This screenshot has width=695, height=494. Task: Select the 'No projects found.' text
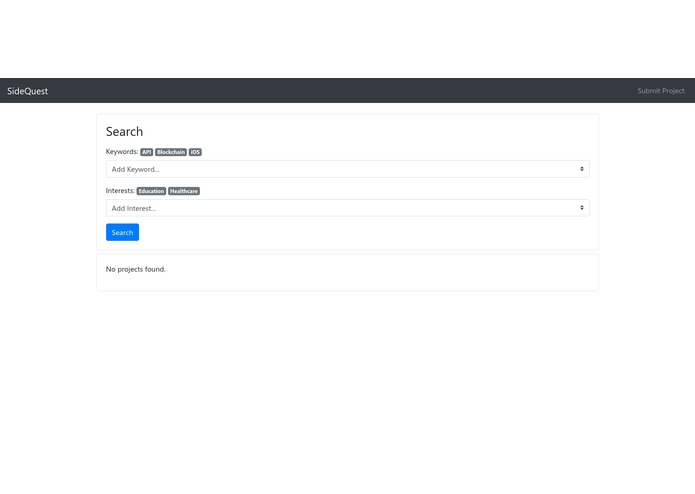pos(136,269)
